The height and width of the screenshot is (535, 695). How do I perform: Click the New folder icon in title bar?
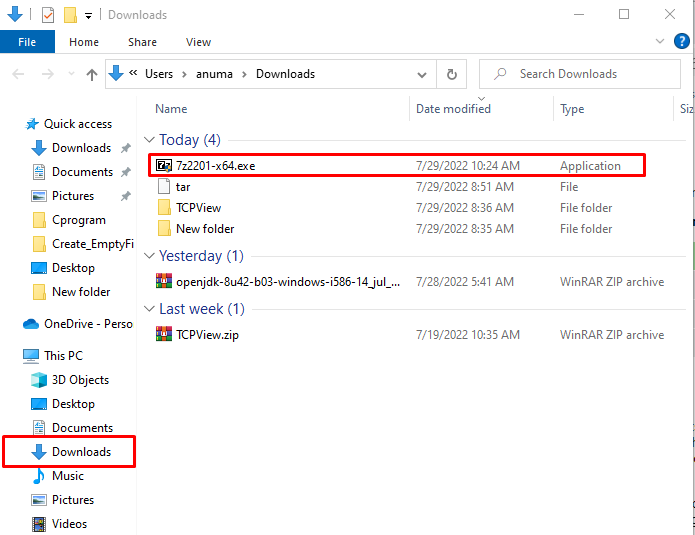(x=70, y=15)
